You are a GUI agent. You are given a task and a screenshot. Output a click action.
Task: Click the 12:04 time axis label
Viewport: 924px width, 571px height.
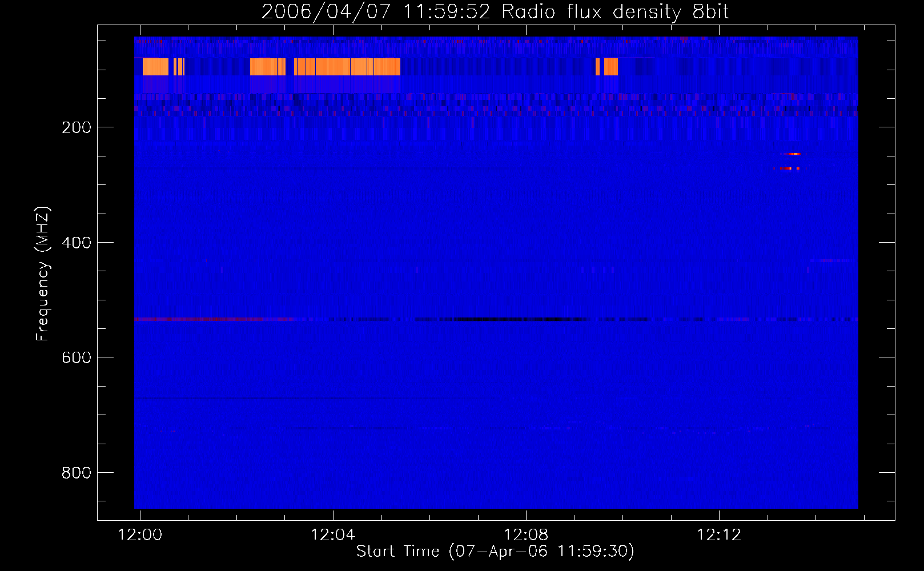333,534
